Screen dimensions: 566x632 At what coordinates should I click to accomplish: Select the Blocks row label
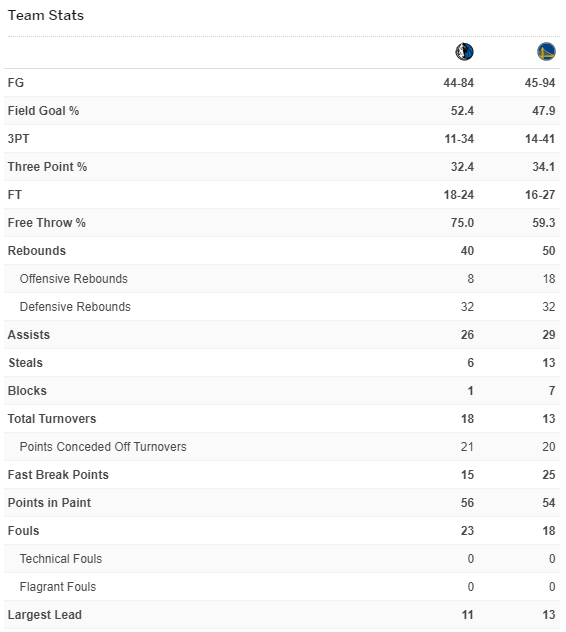(x=27, y=391)
